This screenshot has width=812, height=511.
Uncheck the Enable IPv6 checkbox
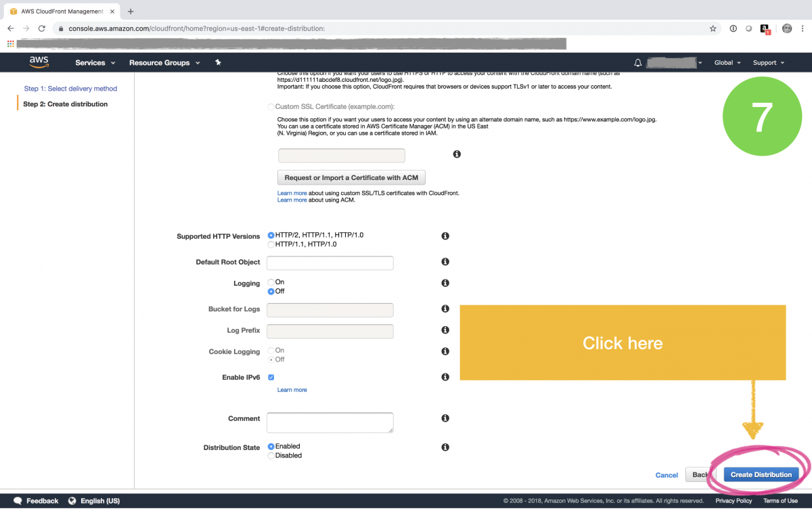(x=271, y=376)
